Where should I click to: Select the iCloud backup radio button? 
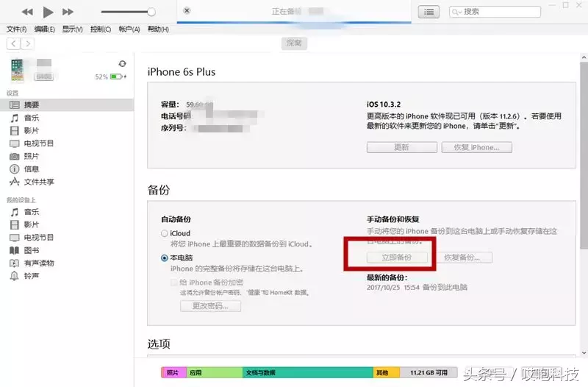tap(164, 233)
